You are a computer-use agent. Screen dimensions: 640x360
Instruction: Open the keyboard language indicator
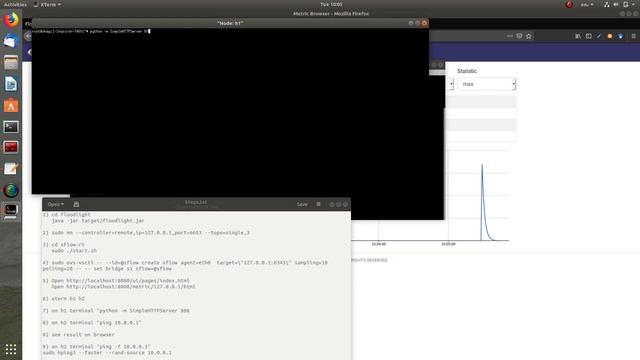pyautogui.click(x=587, y=4)
